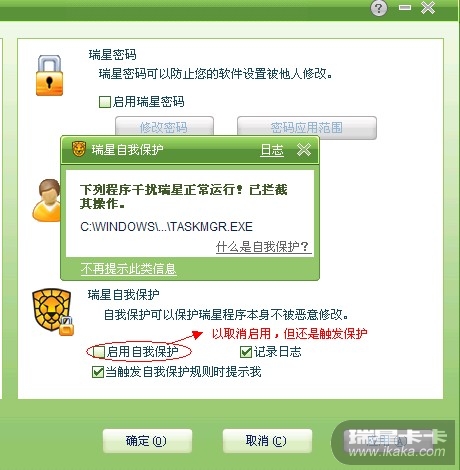
Task: Click the golden padlock Rising password icon
Action: click(49, 75)
